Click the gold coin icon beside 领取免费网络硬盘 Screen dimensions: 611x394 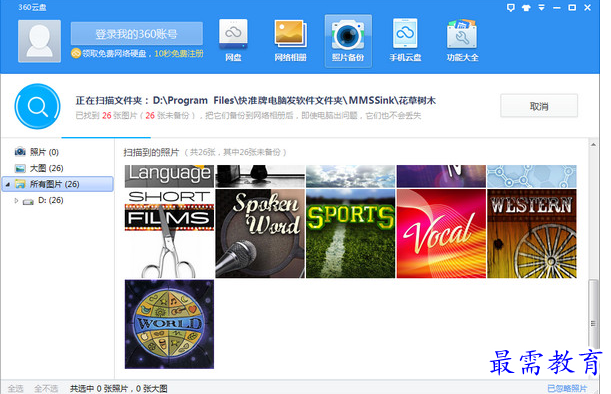[76, 53]
